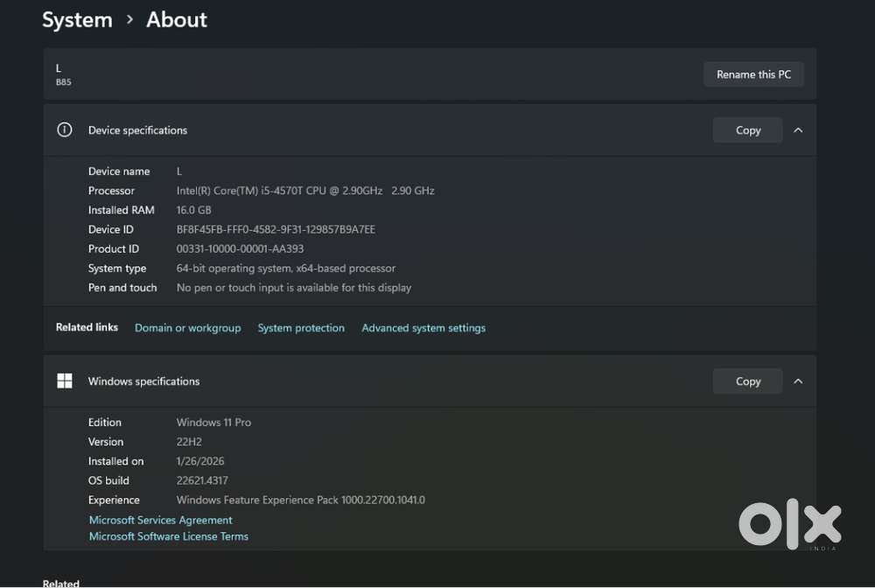Click the Device ID value text

click(x=276, y=229)
